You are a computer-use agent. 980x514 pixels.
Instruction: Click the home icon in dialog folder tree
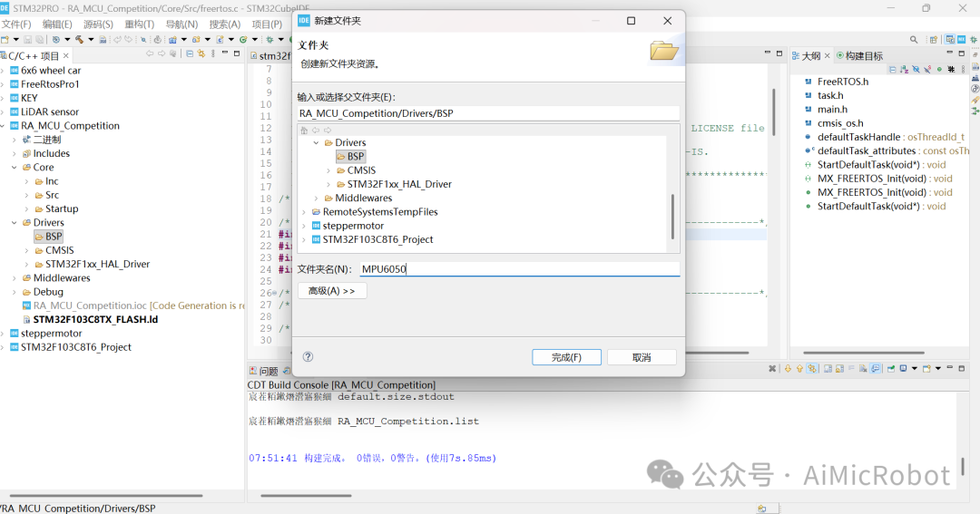pyautogui.click(x=304, y=131)
